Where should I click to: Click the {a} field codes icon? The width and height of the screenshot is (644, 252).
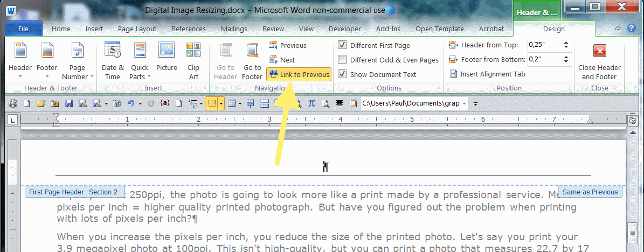165,104
